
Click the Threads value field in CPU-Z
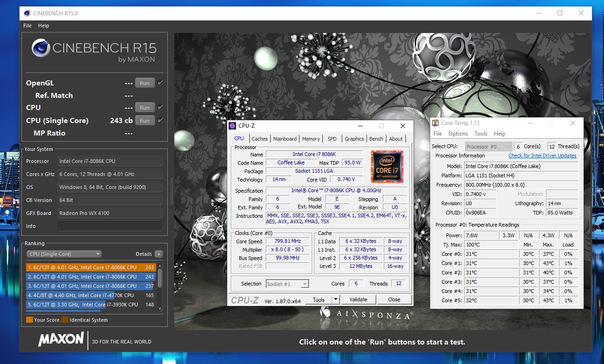point(398,284)
